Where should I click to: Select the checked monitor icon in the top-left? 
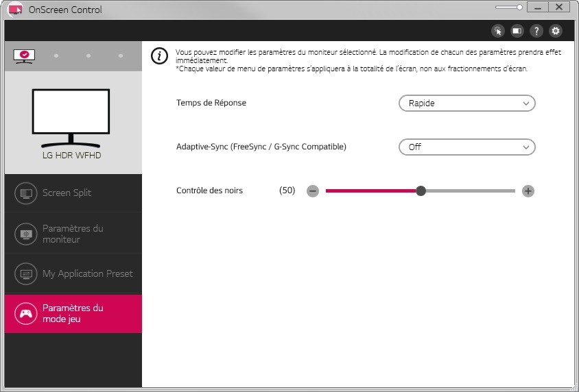pyautogui.click(x=24, y=56)
